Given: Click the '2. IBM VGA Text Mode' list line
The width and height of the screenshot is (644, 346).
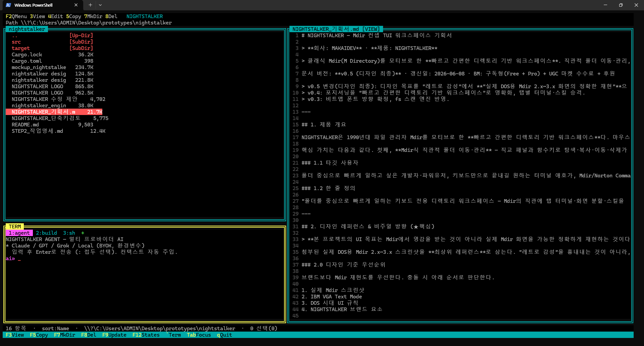Looking at the screenshot, I should coord(332,297).
